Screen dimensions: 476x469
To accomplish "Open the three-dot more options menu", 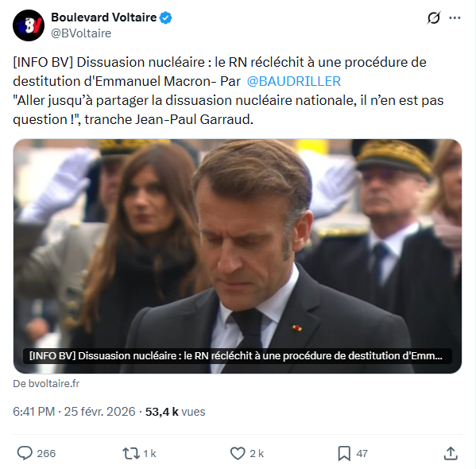I will [455, 18].
